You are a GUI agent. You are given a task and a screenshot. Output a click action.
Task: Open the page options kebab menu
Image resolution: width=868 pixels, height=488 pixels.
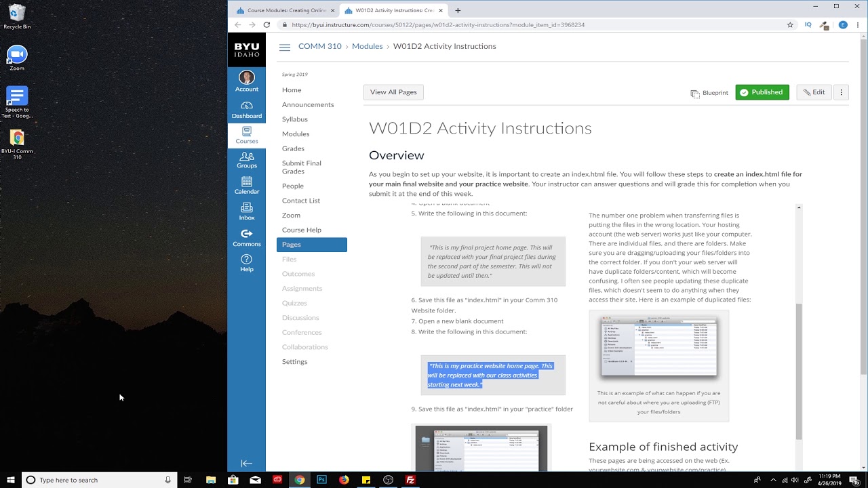point(841,92)
